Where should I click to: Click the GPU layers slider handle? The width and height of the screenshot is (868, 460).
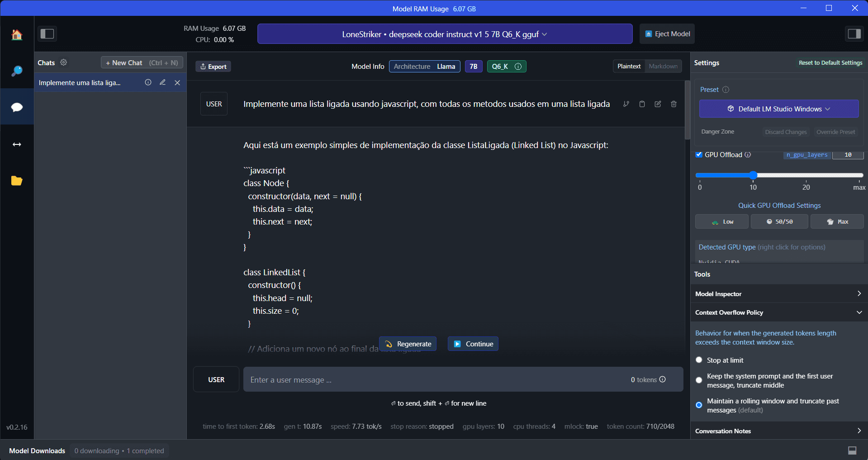click(753, 175)
